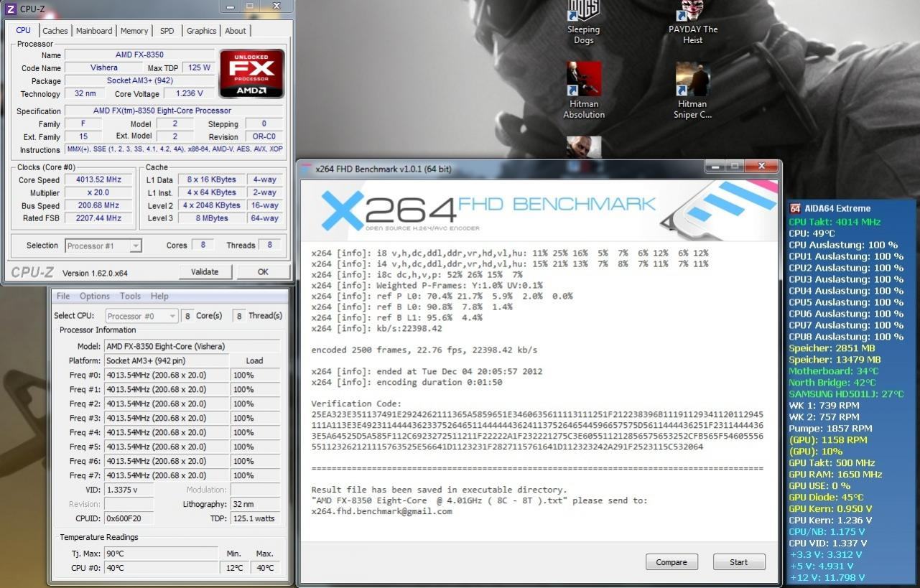Image resolution: width=920 pixels, height=588 pixels.
Task: Click the Pumpe: 1857 RPM line in AIDA64
Action: point(830,429)
